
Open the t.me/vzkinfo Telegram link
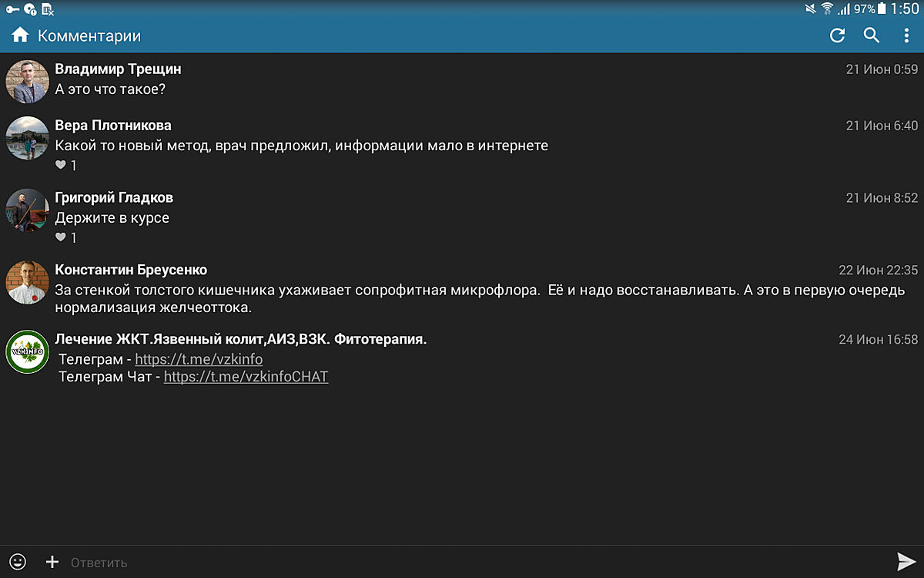coord(199,360)
